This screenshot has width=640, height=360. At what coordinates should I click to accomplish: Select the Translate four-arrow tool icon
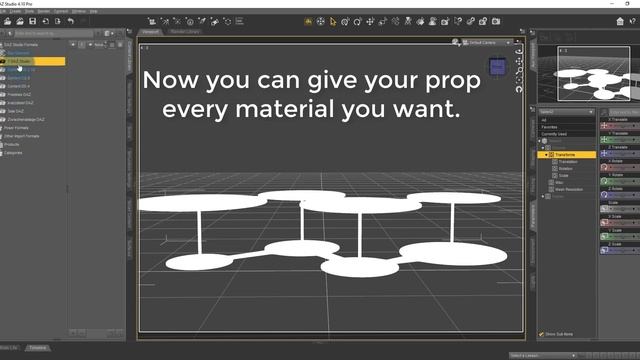tap(370, 22)
